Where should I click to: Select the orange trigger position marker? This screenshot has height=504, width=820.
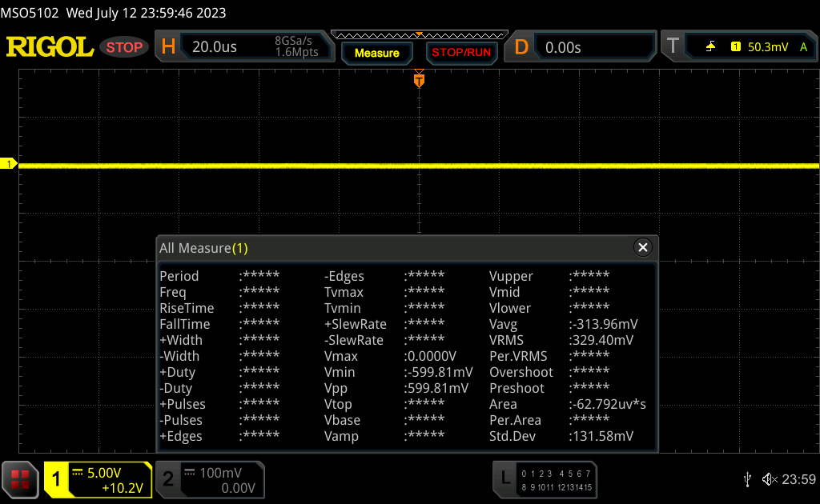[419, 79]
